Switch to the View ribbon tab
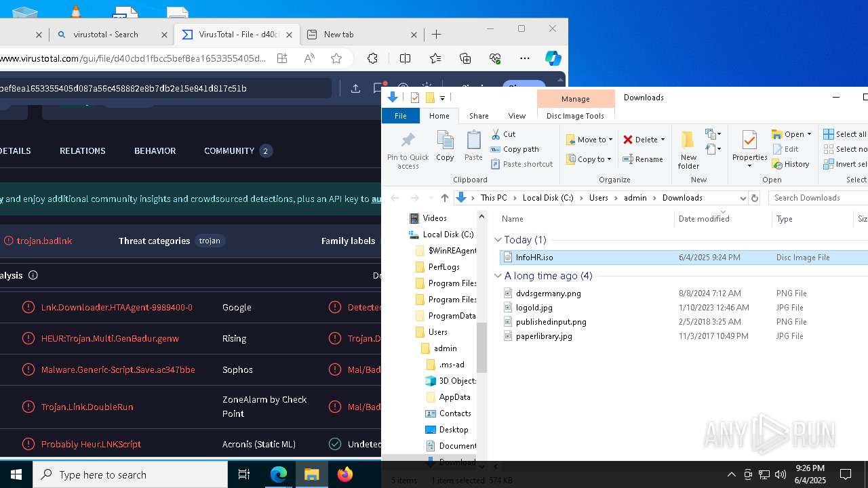This screenshot has height=488, width=868. pyautogui.click(x=517, y=116)
